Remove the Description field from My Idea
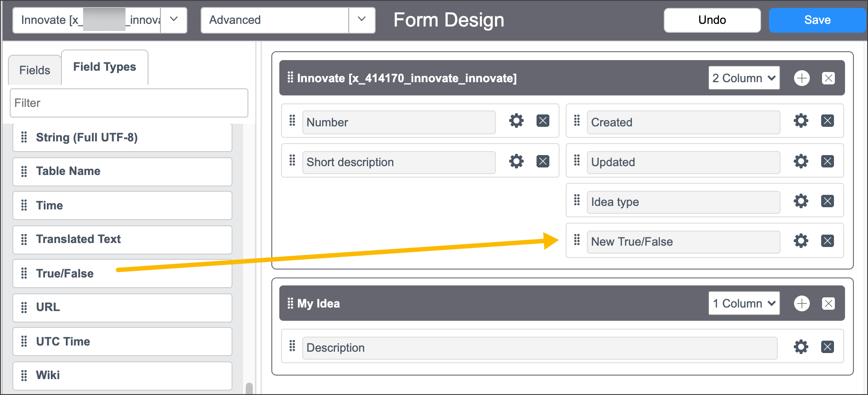The height and width of the screenshot is (395, 868). tap(827, 347)
